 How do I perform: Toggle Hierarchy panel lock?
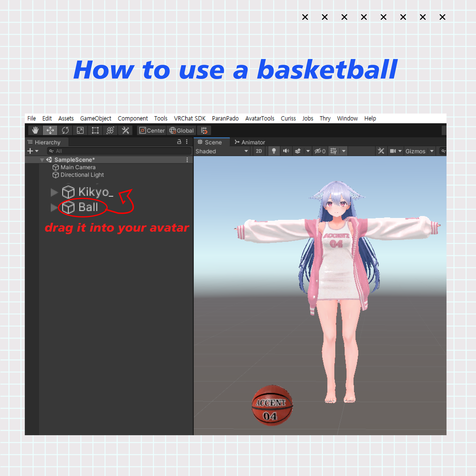click(x=179, y=142)
